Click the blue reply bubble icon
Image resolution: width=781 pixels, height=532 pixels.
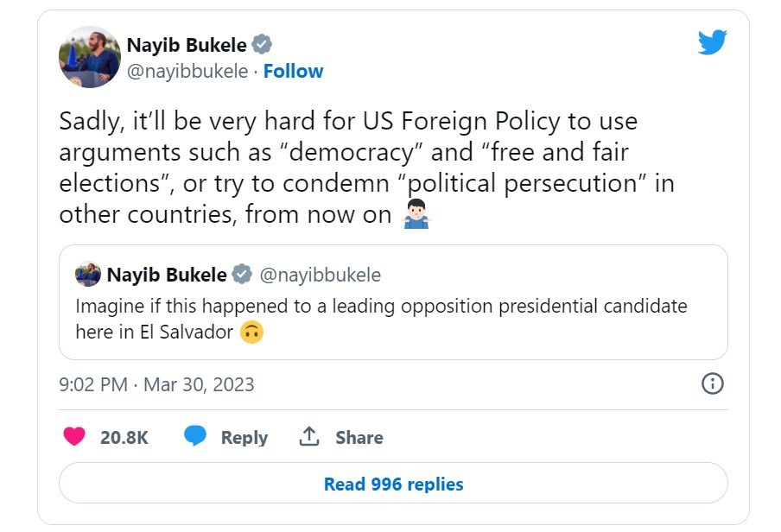pyautogui.click(x=194, y=435)
